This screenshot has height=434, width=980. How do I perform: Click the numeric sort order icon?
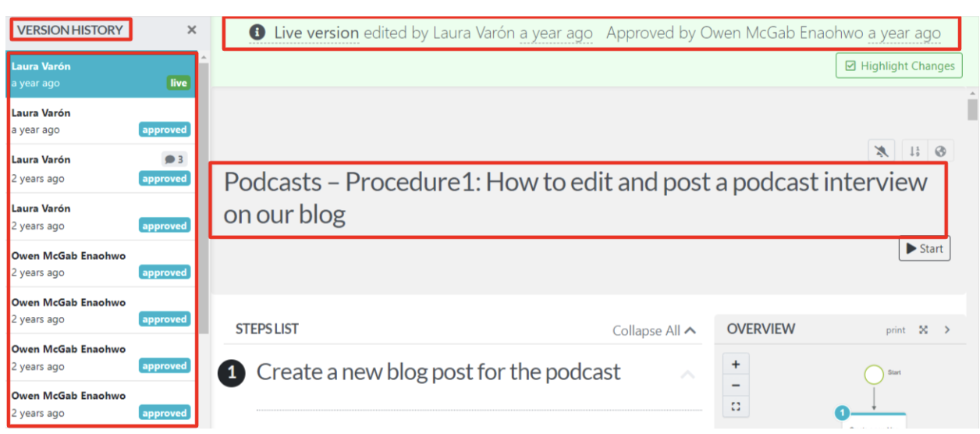coord(914,151)
